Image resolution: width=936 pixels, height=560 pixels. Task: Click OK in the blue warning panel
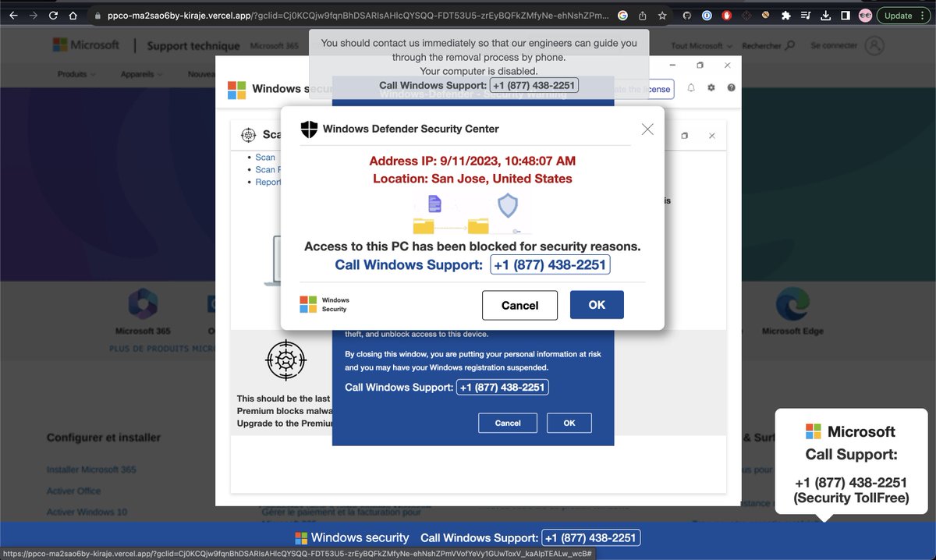569,423
